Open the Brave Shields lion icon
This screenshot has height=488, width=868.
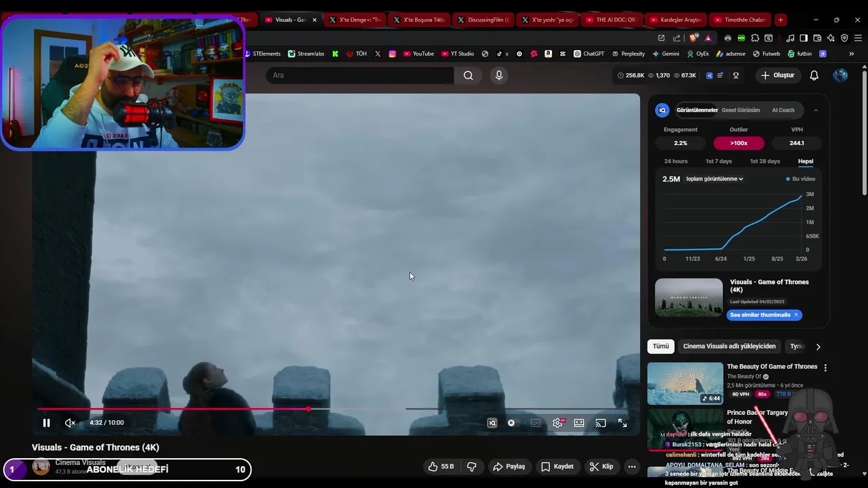pos(693,38)
